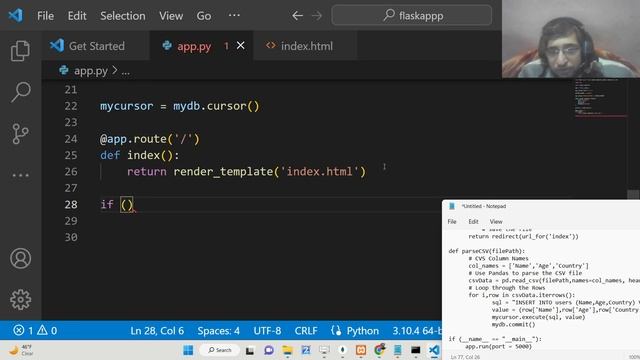Click the flaskappp command center search box

pos(412,16)
